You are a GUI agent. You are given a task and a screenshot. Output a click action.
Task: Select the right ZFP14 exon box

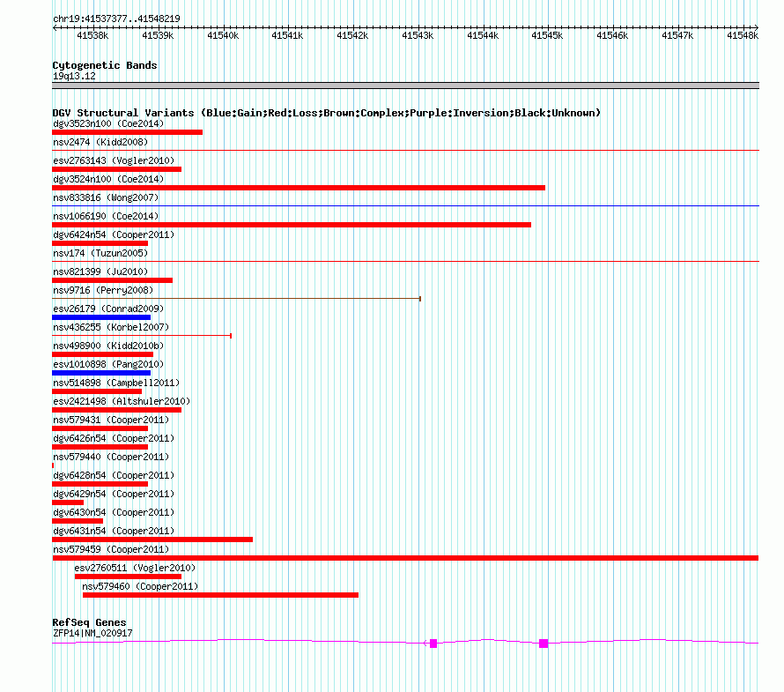pyautogui.click(x=544, y=644)
